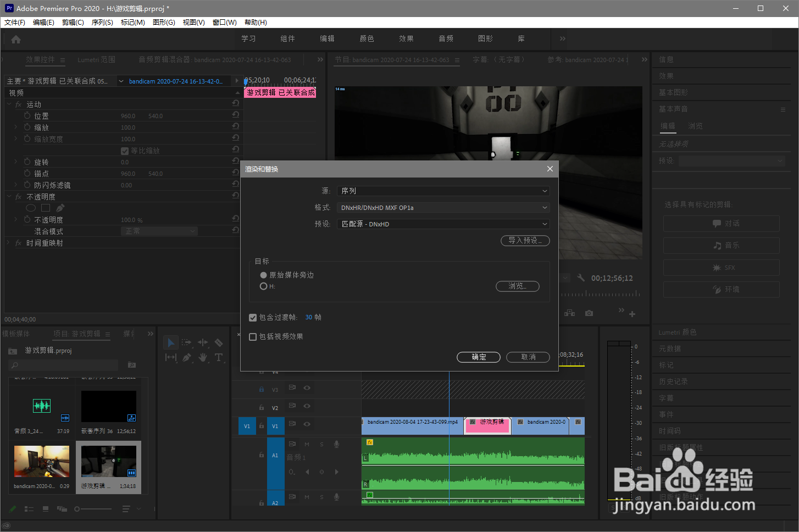The height and width of the screenshot is (532, 799).
Task: Switch project panel to freeform view
Action: tap(62, 509)
